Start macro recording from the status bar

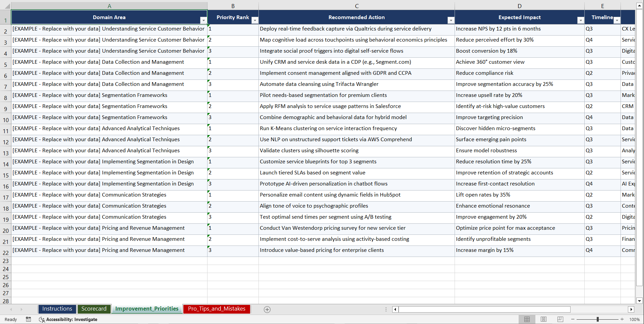coord(28,319)
